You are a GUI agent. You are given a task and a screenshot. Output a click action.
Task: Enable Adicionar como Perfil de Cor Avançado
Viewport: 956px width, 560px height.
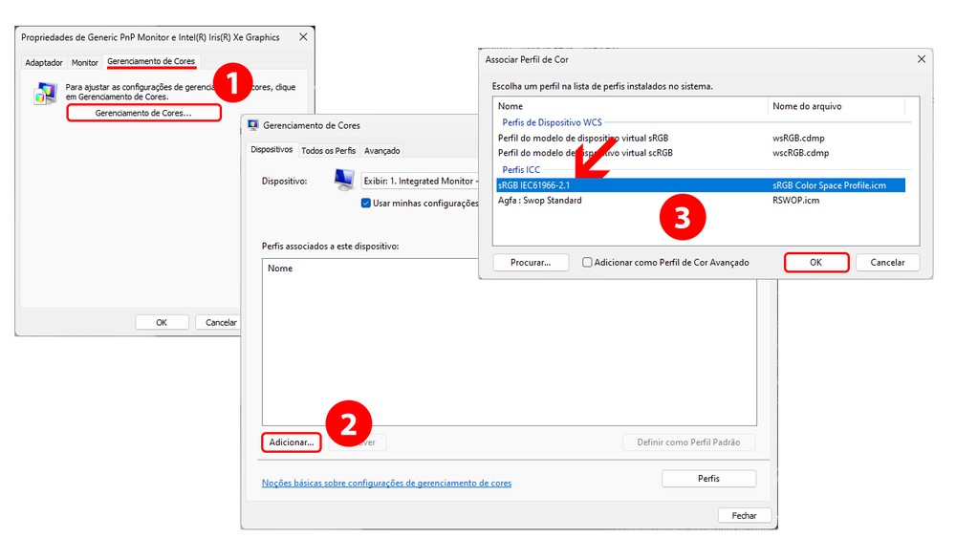[x=588, y=263]
